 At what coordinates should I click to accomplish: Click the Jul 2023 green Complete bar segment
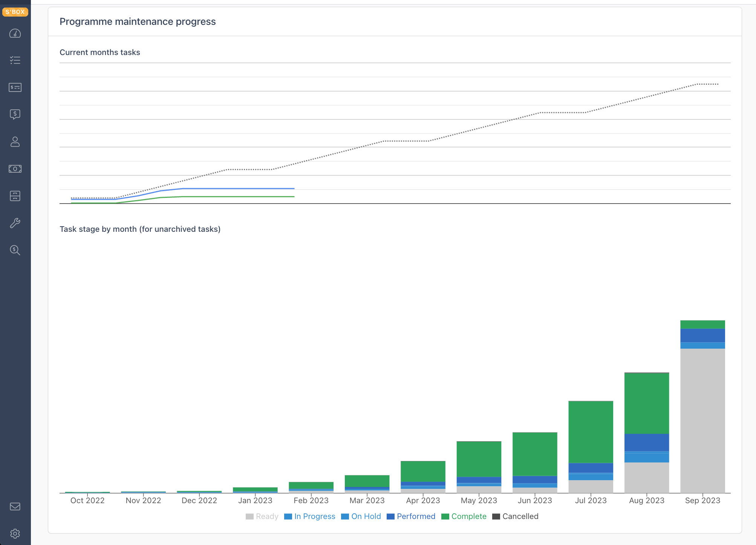point(591,432)
